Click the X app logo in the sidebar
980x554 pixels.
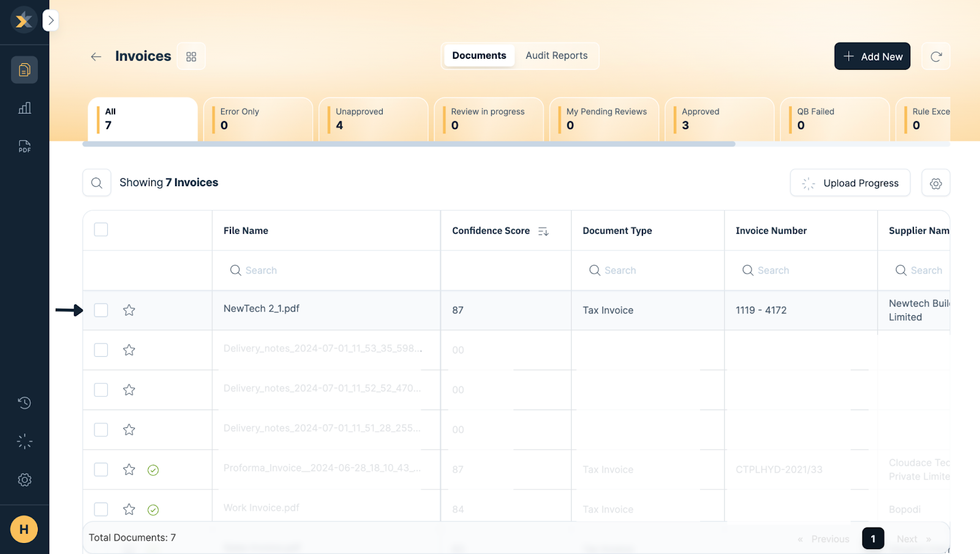point(24,20)
